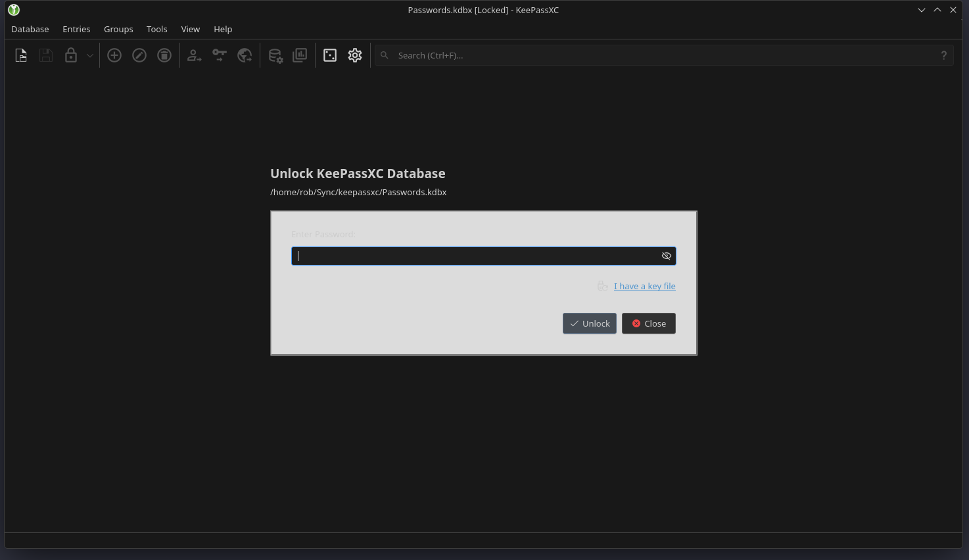Image resolution: width=969 pixels, height=560 pixels.
Task: Focus the Enter Password field
Action: [x=473, y=256]
